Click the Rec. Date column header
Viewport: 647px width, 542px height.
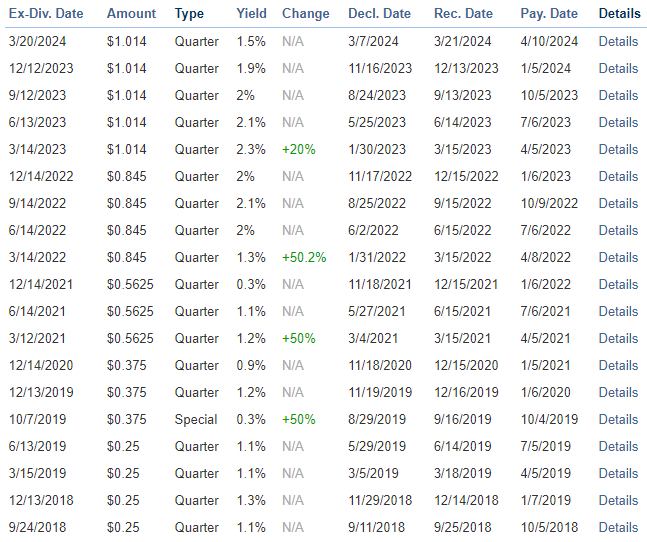pos(463,14)
